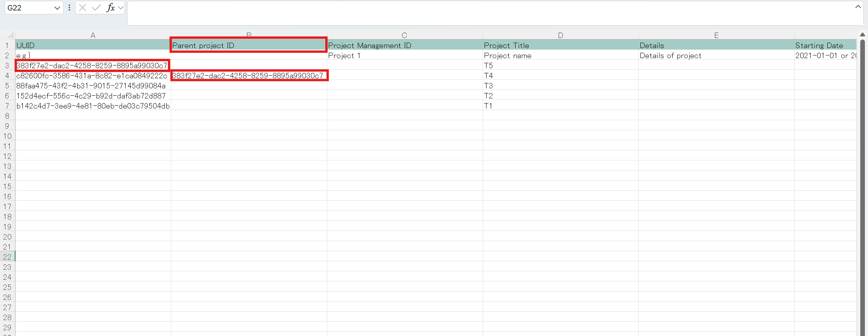Click the Select All corner triangle
868x336 pixels.
tap(10, 35)
